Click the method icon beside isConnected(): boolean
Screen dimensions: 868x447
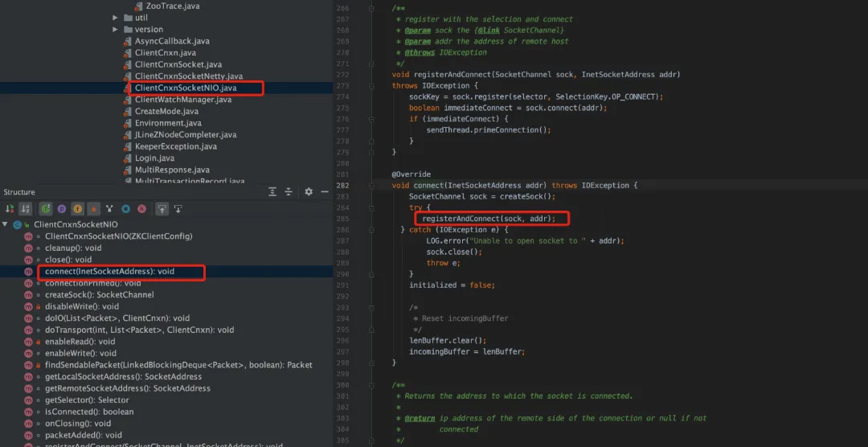(27, 412)
